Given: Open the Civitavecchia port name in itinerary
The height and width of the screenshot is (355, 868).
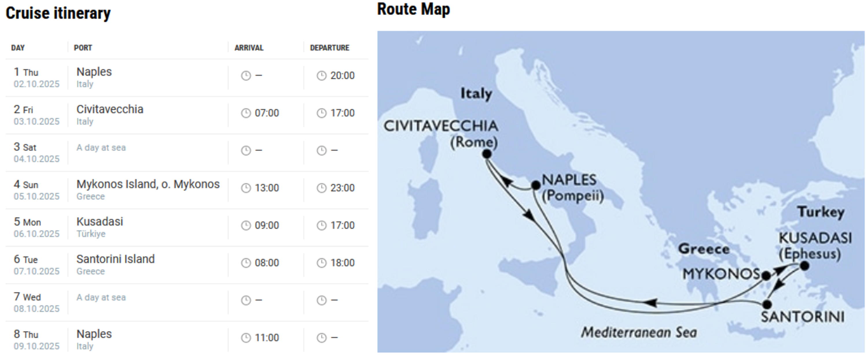Looking at the screenshot, I should pos(110,109).
